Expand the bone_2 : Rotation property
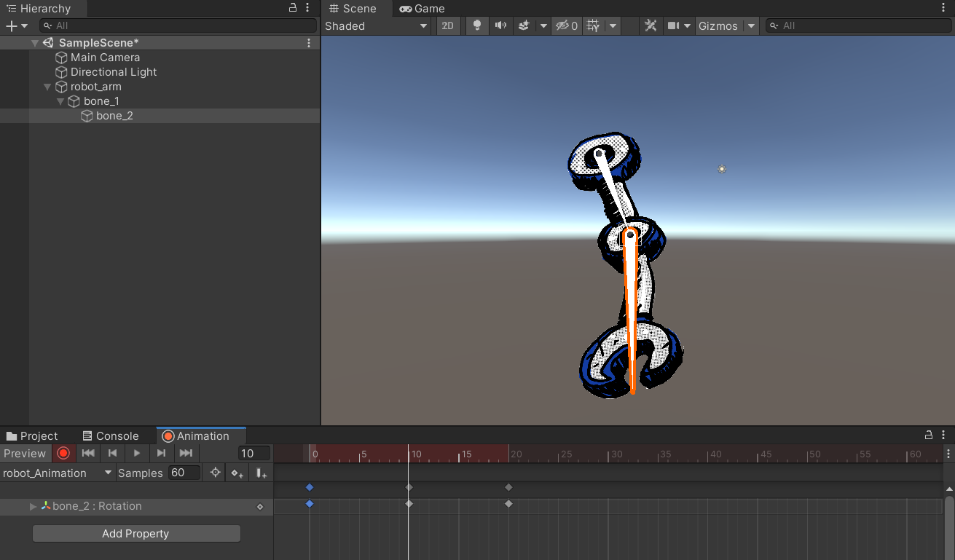The width and height of the screenshot is (955, 560). 33,506
